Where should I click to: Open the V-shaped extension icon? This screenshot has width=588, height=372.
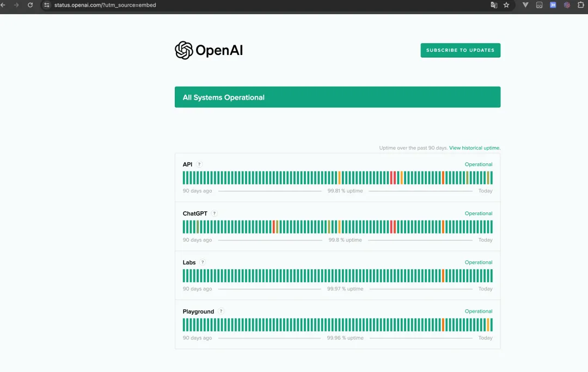(x=525, y=5)
